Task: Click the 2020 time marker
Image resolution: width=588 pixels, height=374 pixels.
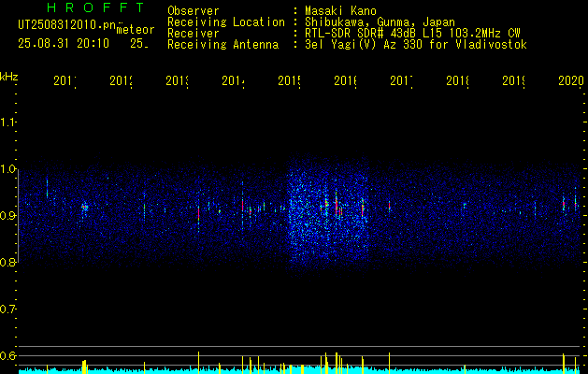Action: click(x=571, y=80)
